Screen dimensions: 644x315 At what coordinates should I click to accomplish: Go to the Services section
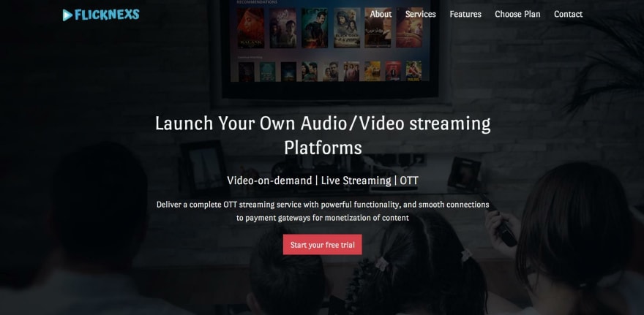[x=421, y=14]
